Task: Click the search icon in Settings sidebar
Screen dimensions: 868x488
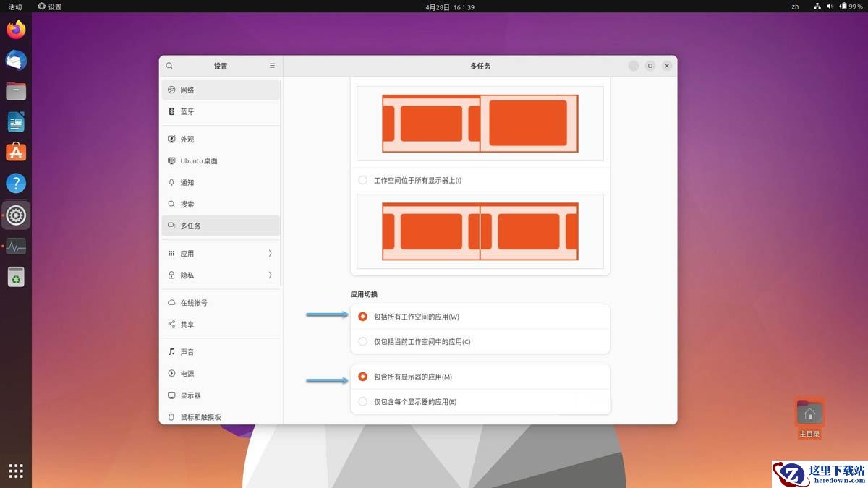Action: 169,66
